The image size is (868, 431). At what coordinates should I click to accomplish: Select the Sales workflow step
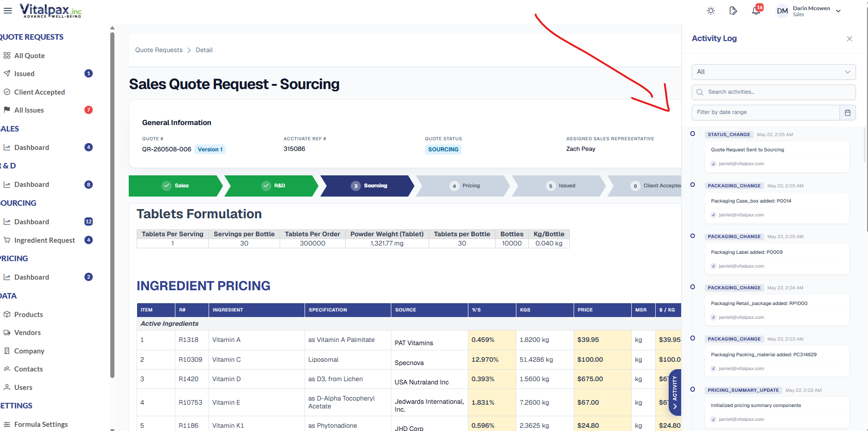coord(176,186)
